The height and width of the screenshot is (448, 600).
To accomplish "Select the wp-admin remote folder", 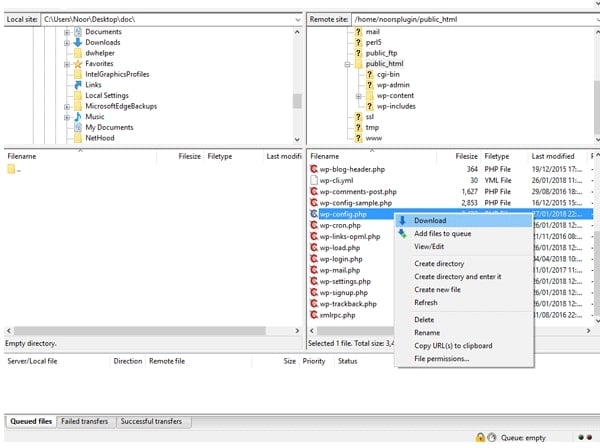I will [x=393, y=85].
